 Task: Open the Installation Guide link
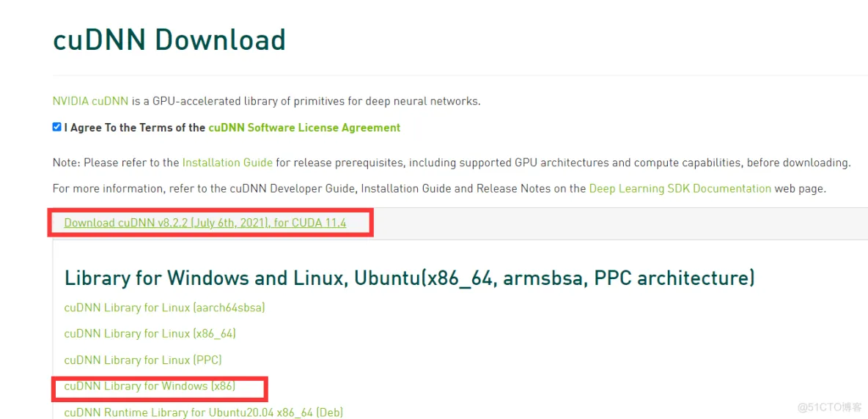click(227, 163)
